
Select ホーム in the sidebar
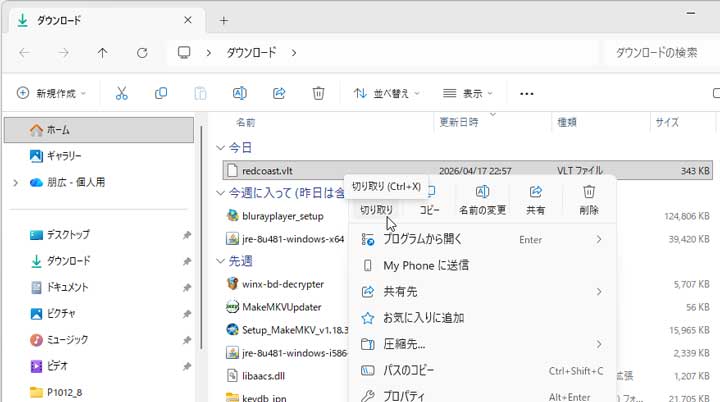click(99, 130)
